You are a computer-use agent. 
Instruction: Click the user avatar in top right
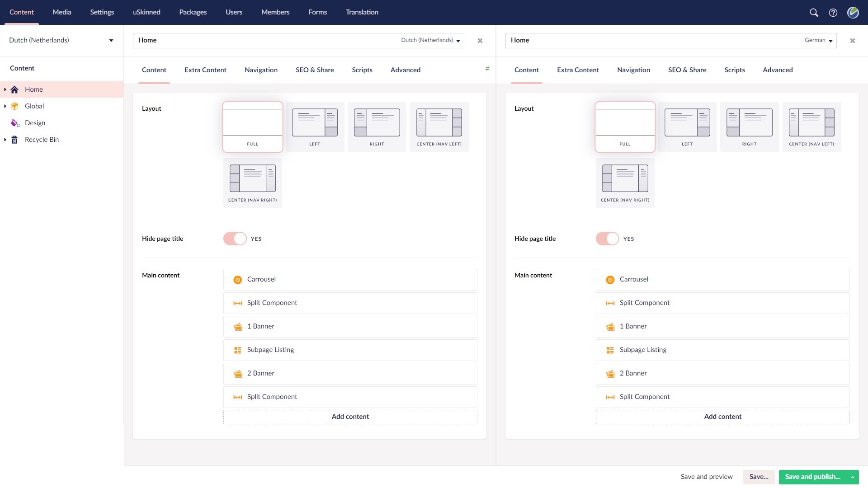pos(854,12)
